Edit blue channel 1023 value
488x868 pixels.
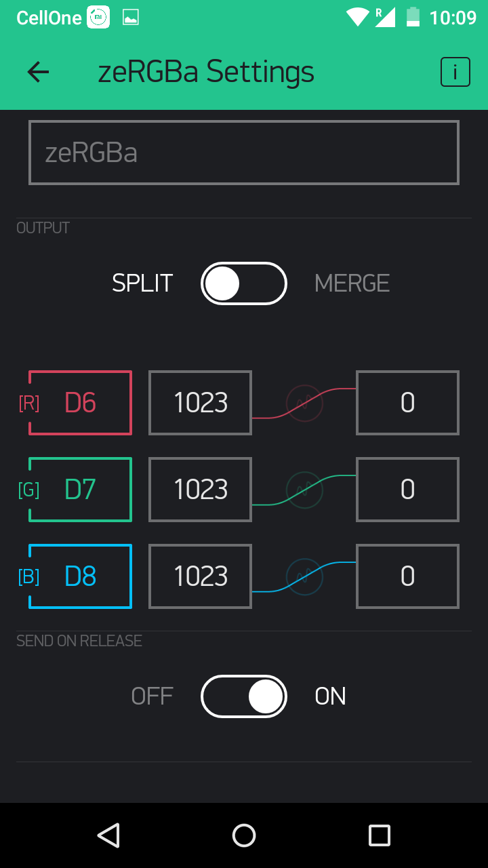(x=201, y=576)
